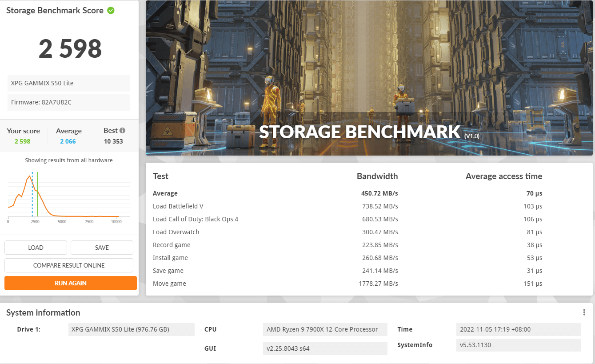Click the Firmware: 82A7U82C field
The image size is (595, 364).
(69, 102)
